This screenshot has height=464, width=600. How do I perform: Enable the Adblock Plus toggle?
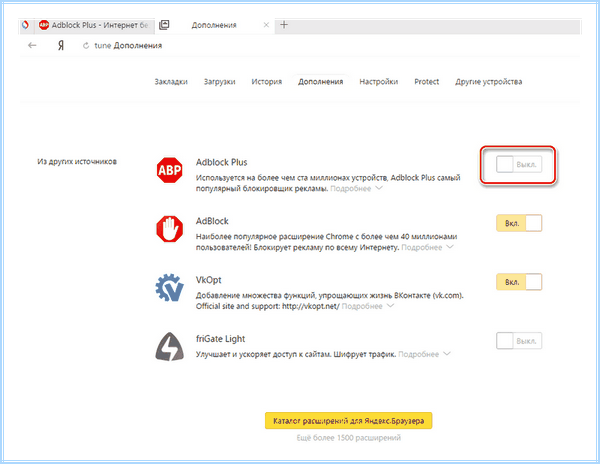519,165
